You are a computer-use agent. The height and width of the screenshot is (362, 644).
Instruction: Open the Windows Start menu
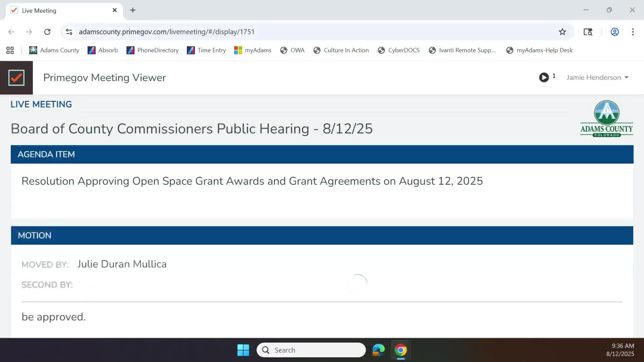tap(243, 350)
